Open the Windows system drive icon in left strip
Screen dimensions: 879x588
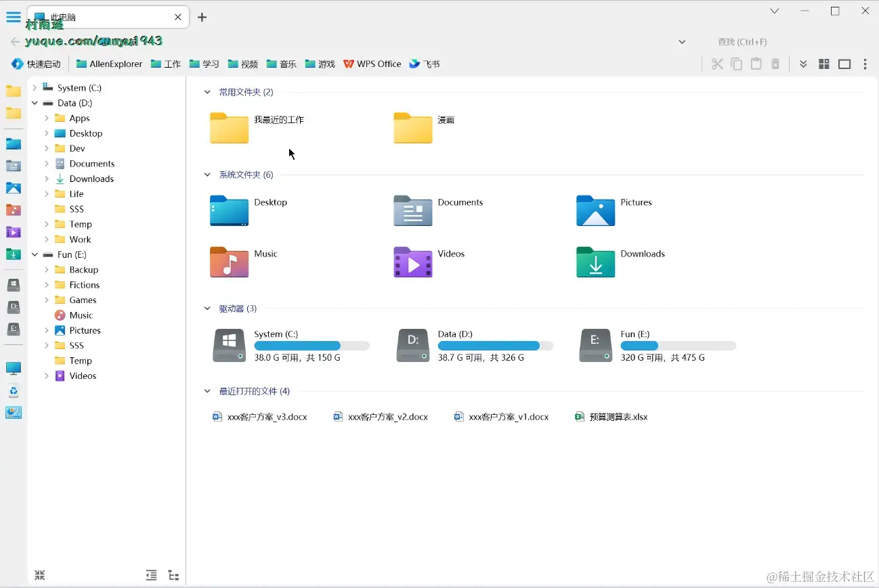point(14,285)
